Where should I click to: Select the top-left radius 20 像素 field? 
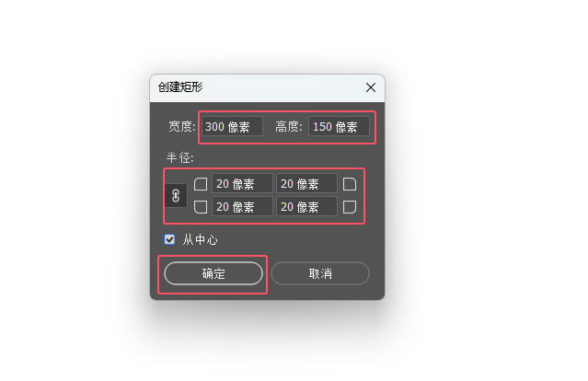point(242,184)
